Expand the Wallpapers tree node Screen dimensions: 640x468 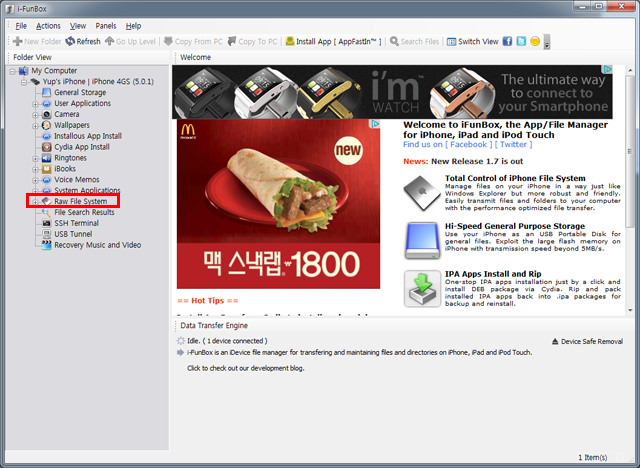[36, 126]
